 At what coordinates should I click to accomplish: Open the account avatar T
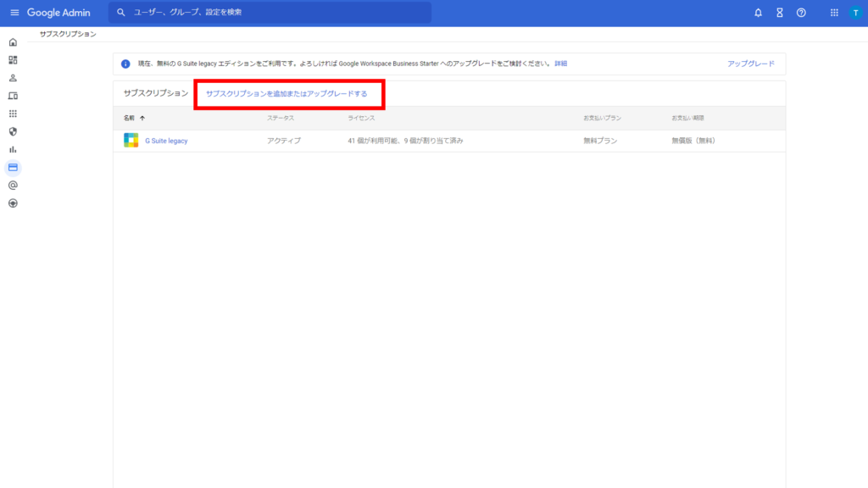coord(855,13)
